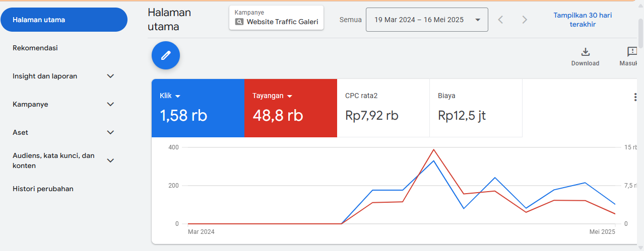Expand the Aset sidebar section
This screenshot has height=251, width=644.
click(x=111, y=132)
